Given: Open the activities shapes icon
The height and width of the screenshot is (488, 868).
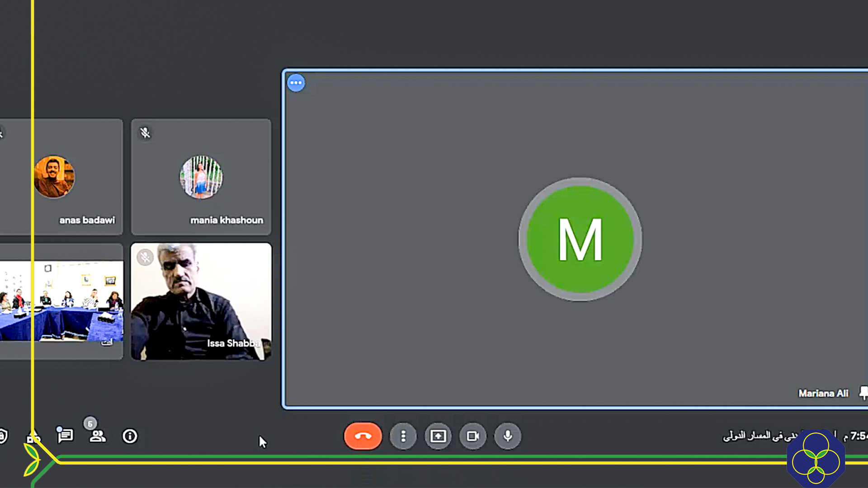Looking at the screenshot, I should click(33, 437).
